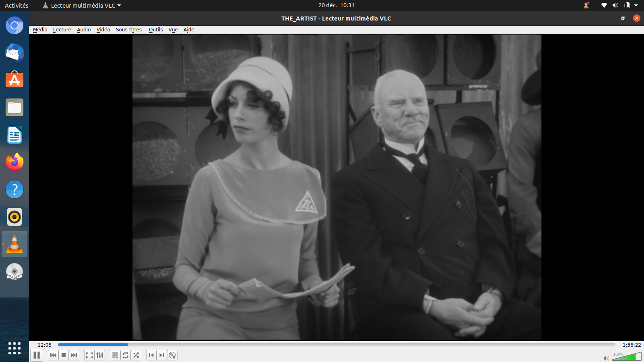The image size is (644, 362).
Task: Toggle fullscreen video mode
Action: [x=89, y=355]
